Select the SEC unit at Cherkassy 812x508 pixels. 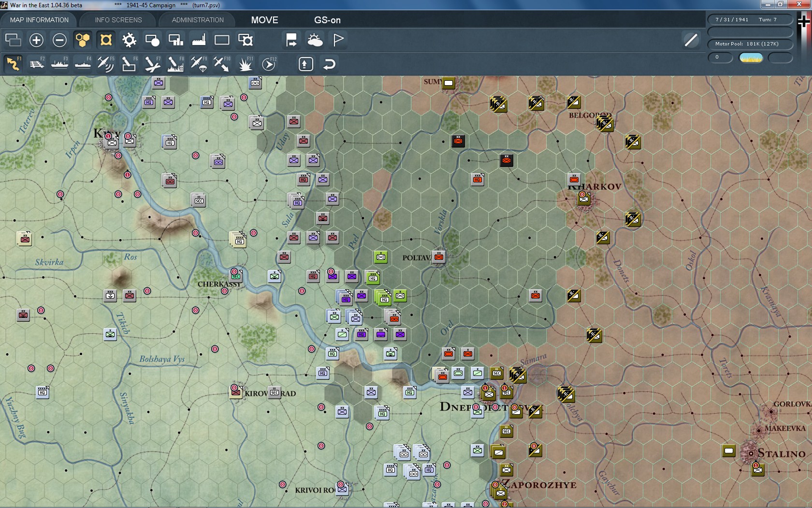point(236,276)
